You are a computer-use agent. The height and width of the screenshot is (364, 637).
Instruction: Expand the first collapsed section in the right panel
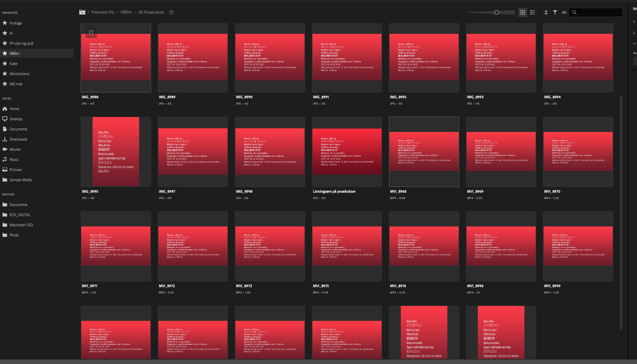[633, 22]
